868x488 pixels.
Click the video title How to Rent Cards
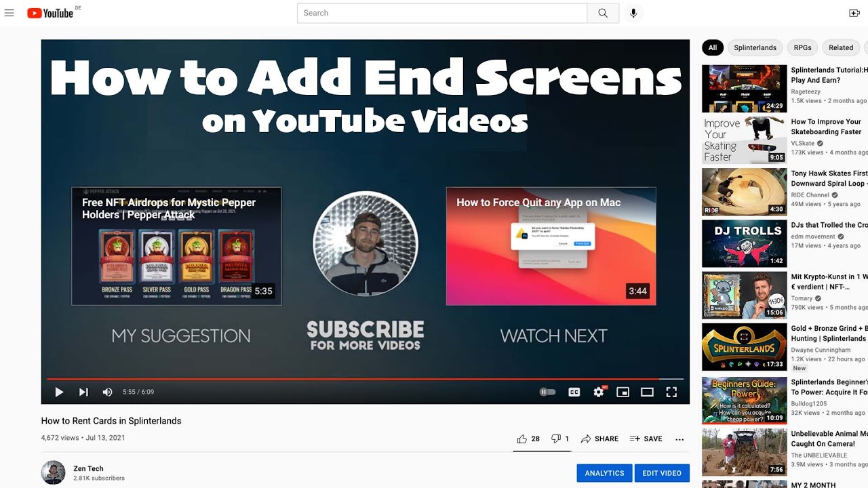click(111, 421)
